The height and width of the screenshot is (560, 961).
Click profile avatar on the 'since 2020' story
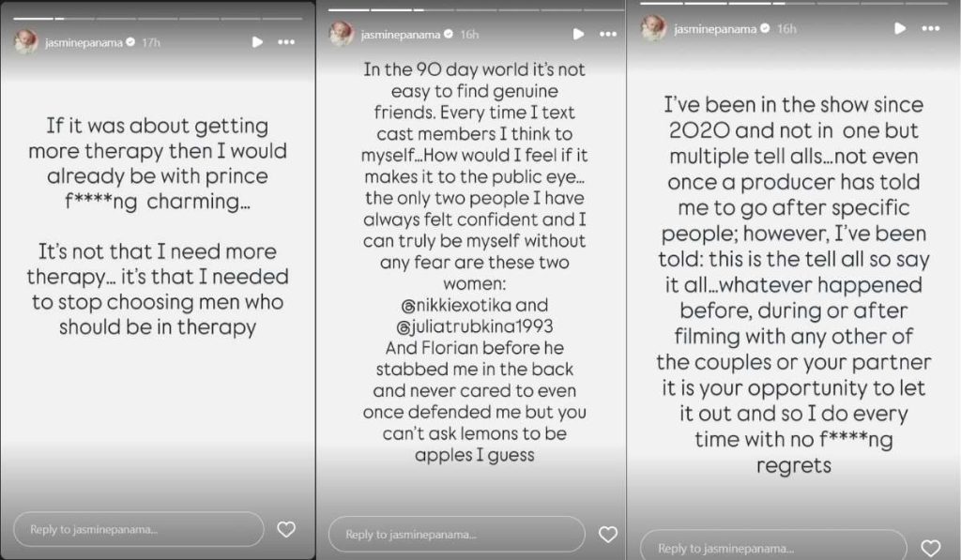coord(653,28)
